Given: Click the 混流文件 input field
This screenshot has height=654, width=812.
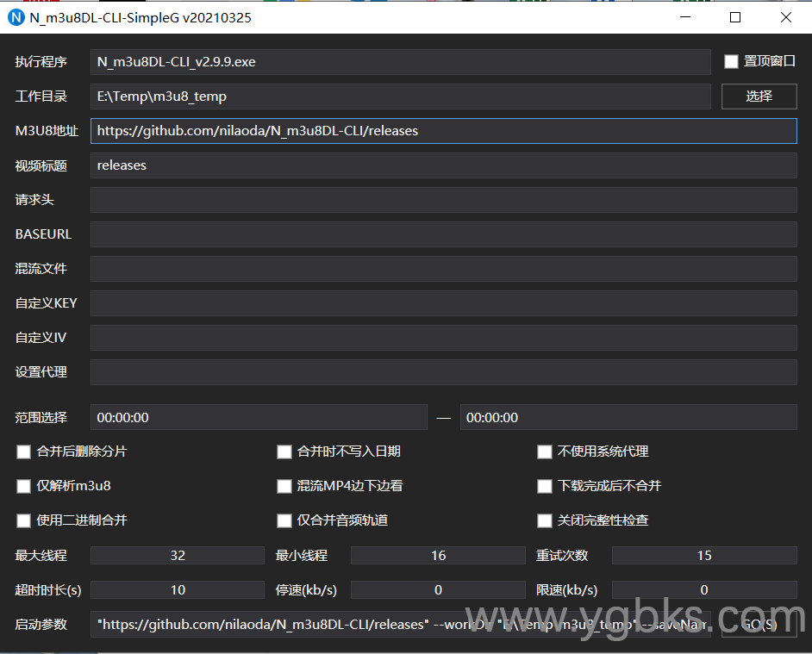Looking at the screenshot, I should tap(444, 269).
